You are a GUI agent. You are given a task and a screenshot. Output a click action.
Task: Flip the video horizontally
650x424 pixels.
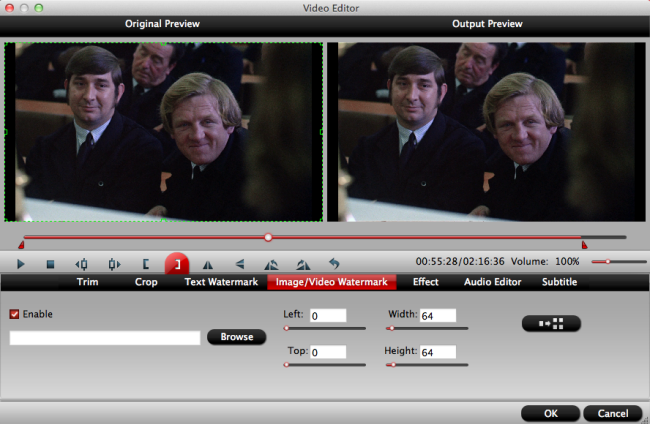tap(208, 264)
